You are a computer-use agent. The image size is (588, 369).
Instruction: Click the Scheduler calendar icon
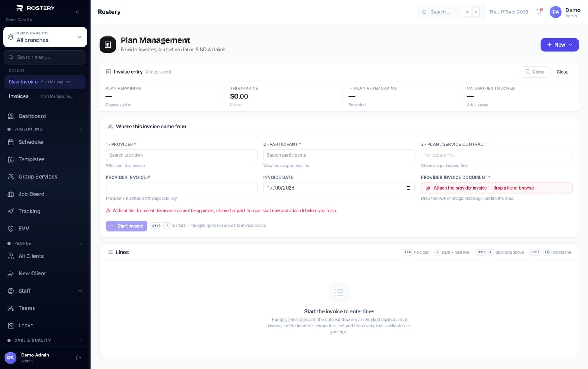click(11, 142)
